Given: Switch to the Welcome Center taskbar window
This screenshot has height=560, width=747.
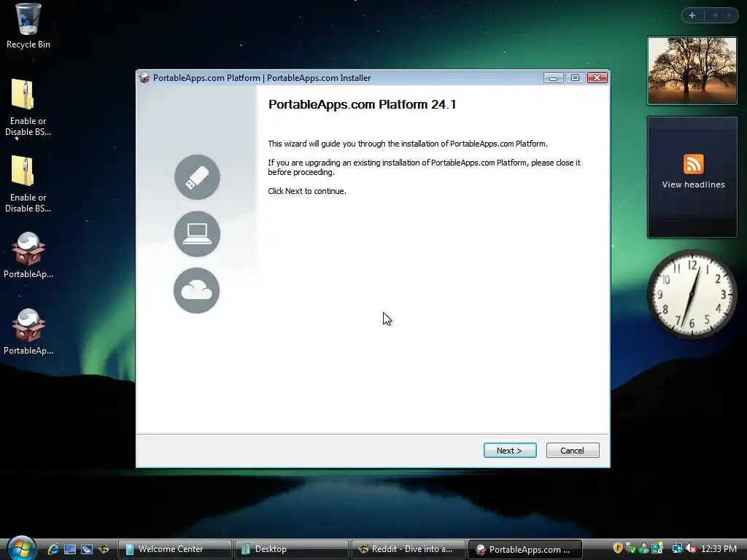Looking at the screenshot, I should pyautogui.click(x=174, y=549).
